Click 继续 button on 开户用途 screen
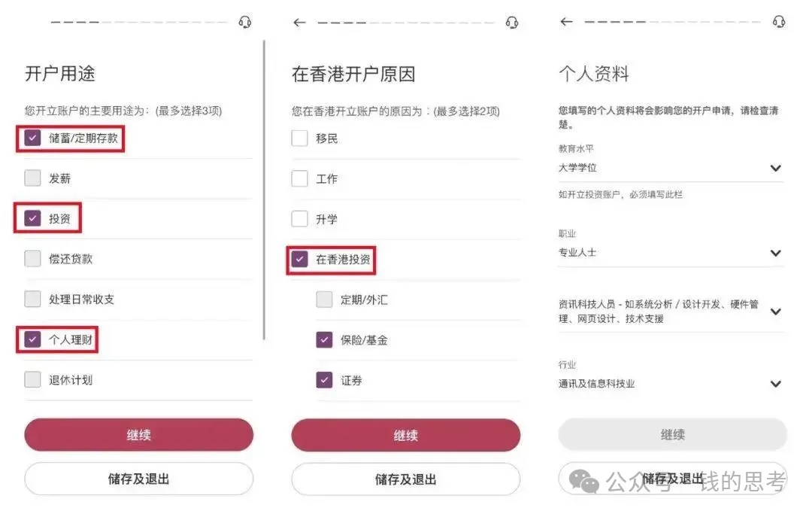This screenshot has height=514, width=812. click(139, 435)
